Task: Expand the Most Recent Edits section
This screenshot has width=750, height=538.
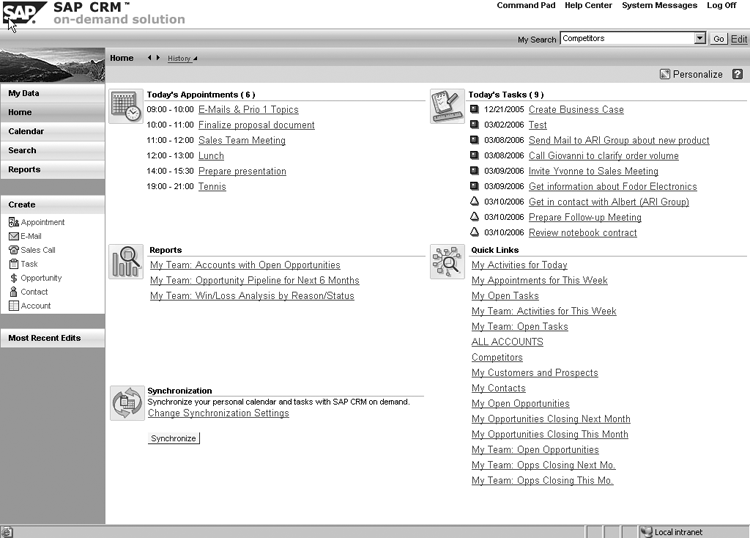Action: click(52, 338)
